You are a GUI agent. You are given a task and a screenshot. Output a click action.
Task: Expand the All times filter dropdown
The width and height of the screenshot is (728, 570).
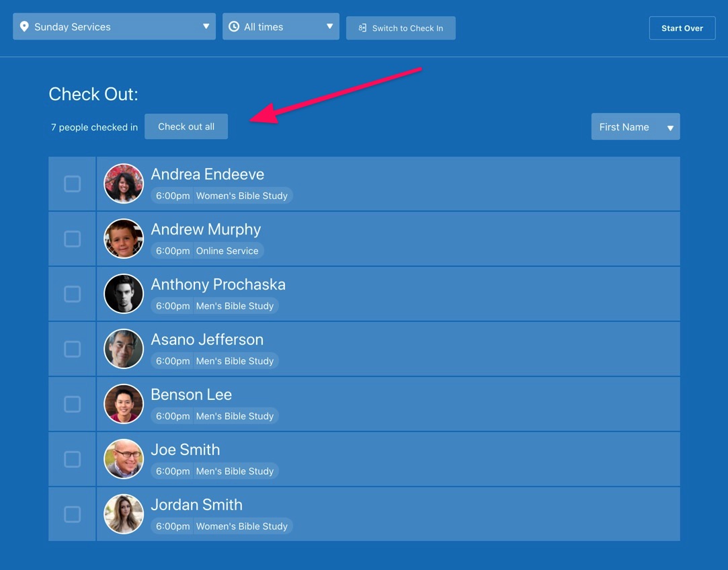pos(281,27)
